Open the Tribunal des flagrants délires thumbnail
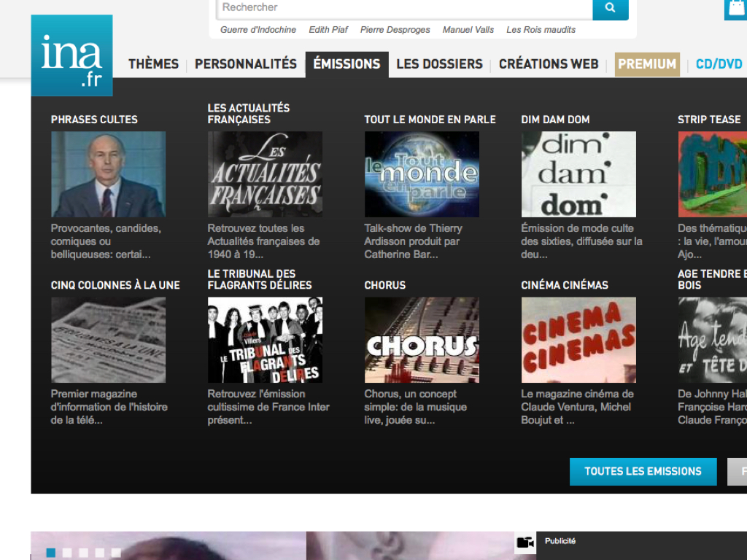This screenshot has width=747, height=560. click(265, 340)
